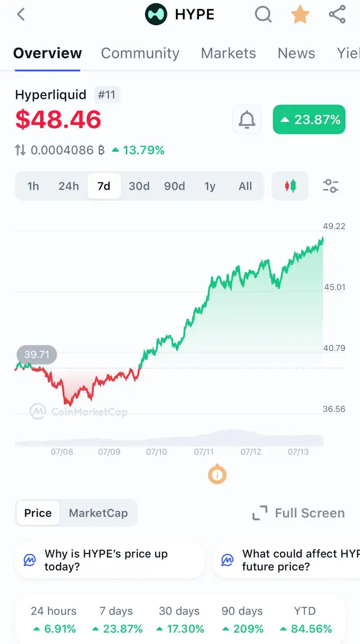Open price alert bell icon
This screenshot has height=644, width=360.
pyautogui.click(x=247, y=120)
